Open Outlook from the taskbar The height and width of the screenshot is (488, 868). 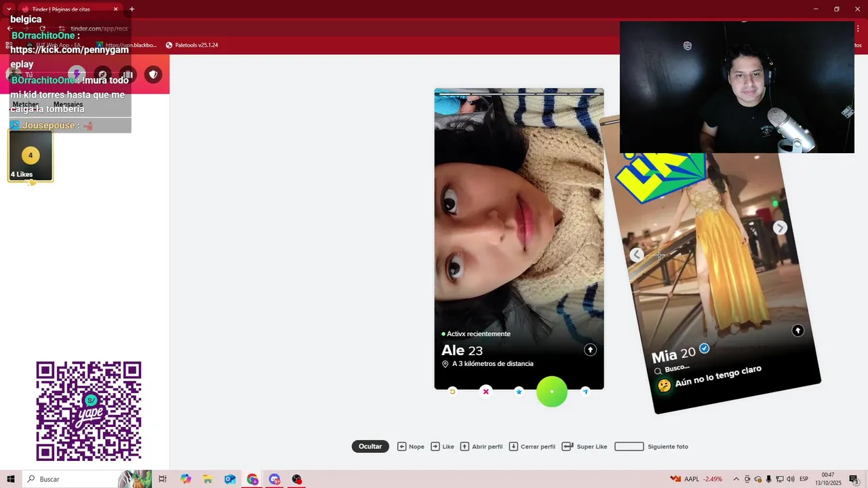click(230, 479)
